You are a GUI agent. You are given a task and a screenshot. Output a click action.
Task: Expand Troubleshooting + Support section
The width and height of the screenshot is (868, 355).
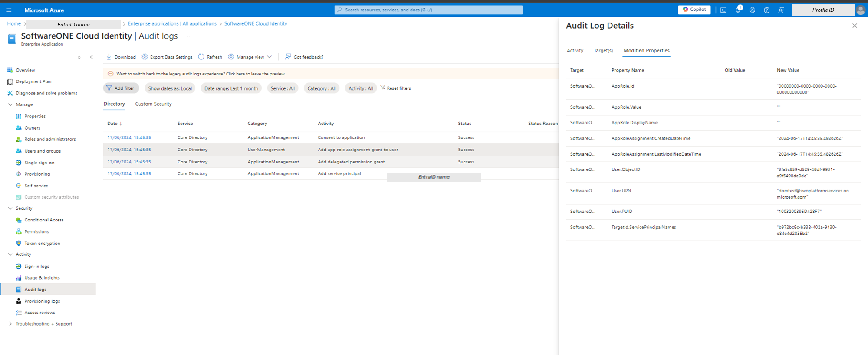pos(10,324)
